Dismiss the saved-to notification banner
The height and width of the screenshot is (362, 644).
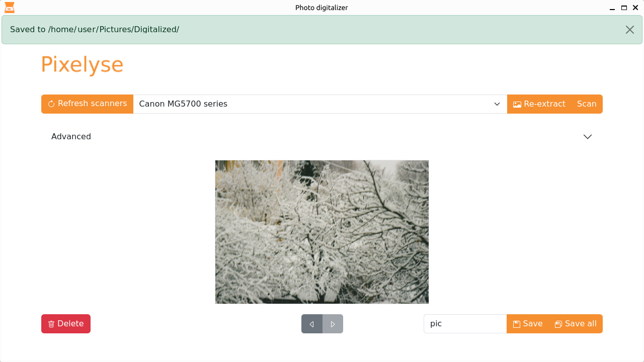tap(630, 30)
